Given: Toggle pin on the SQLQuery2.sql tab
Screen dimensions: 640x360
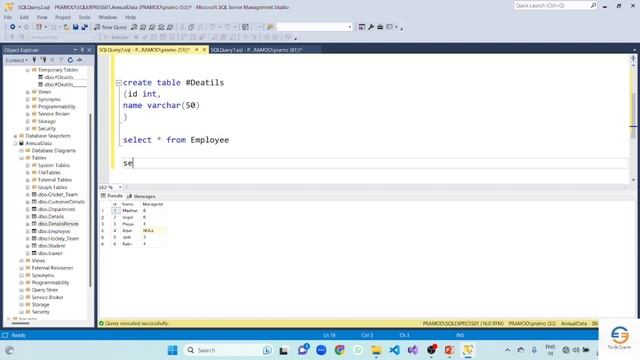Looking at the screenshot, I should (x=196, y=50).
